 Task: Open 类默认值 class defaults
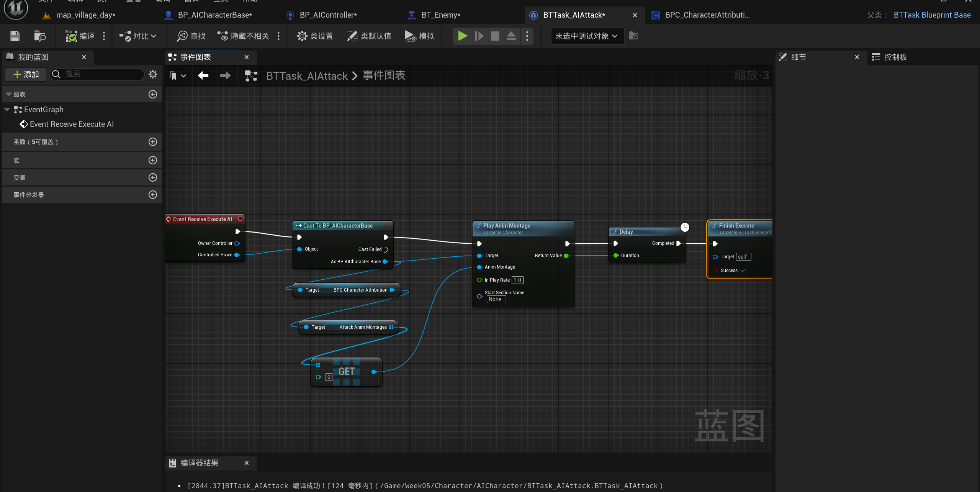369,36
